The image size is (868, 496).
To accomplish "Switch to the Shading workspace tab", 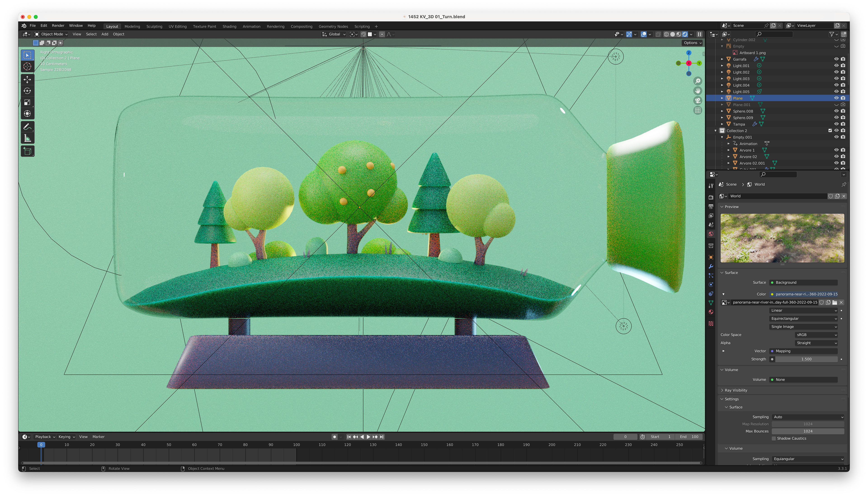I will click(229, 26).
